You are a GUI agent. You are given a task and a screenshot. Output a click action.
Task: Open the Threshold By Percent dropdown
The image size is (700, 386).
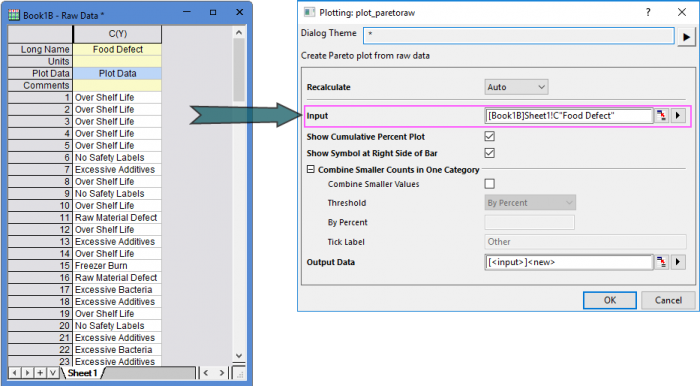pos(530,203)
